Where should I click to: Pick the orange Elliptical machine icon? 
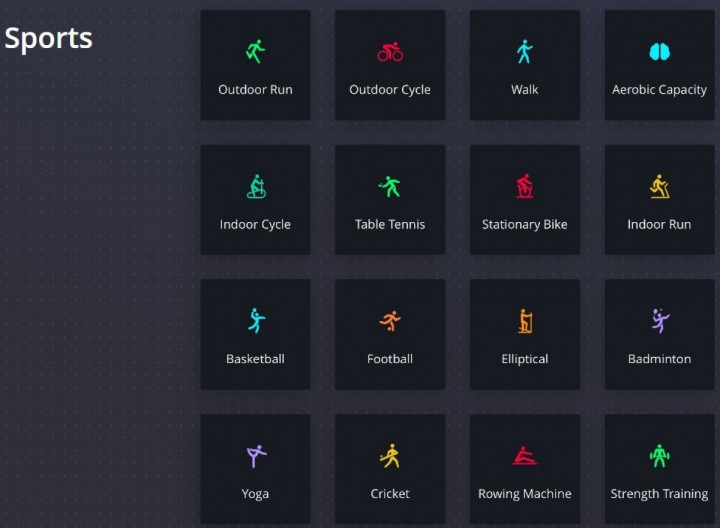[x=524, y=321]
